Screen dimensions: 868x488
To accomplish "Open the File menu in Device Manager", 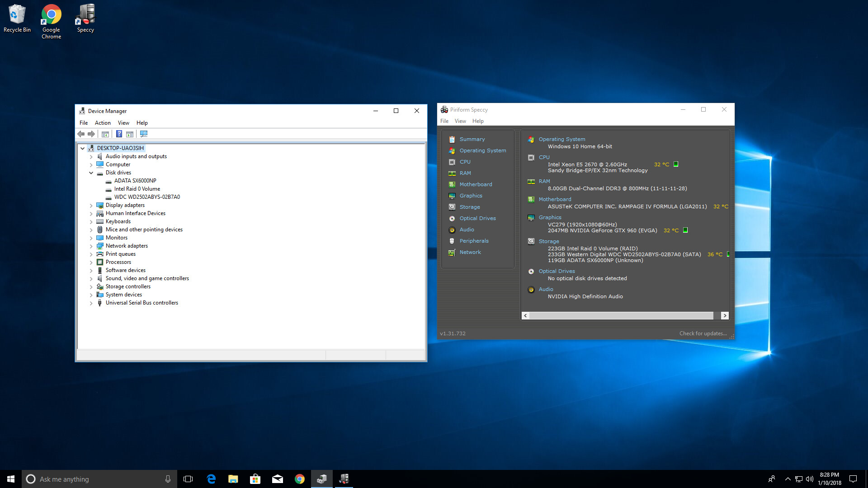I will coord(84,123).
